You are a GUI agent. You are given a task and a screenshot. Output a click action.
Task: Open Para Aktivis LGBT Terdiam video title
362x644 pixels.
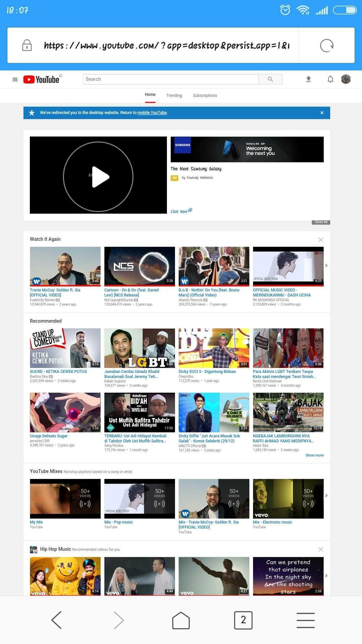(284, 374)
